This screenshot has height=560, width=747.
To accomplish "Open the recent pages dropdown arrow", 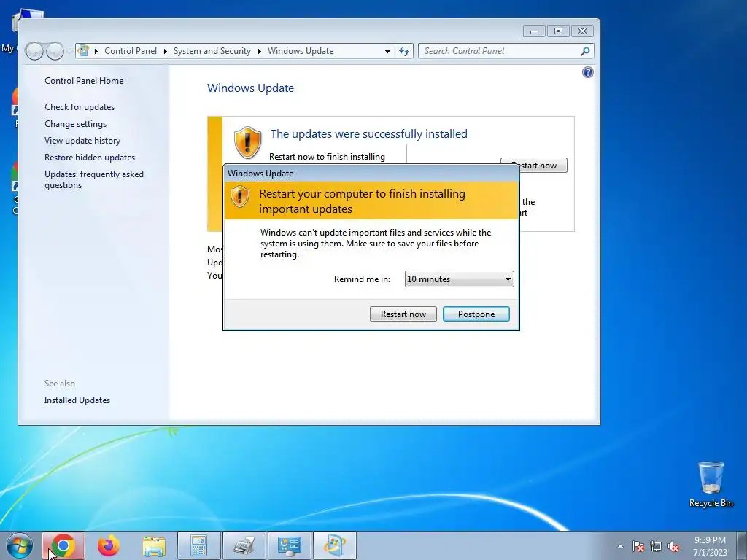I will click(69, 51).
